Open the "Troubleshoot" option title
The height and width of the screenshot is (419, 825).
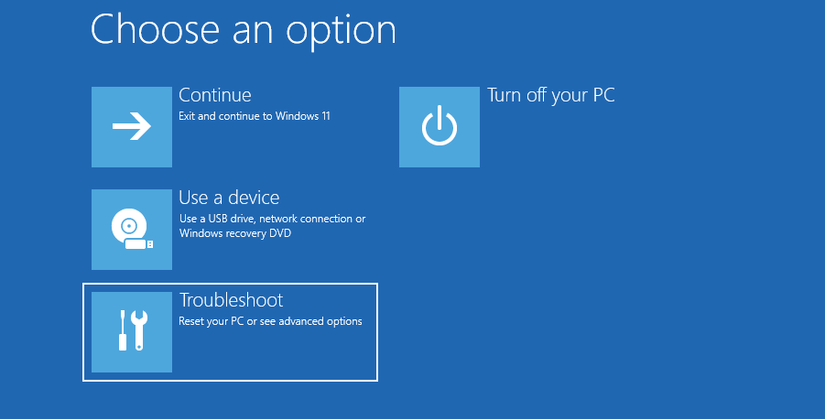tap(230, 300)
